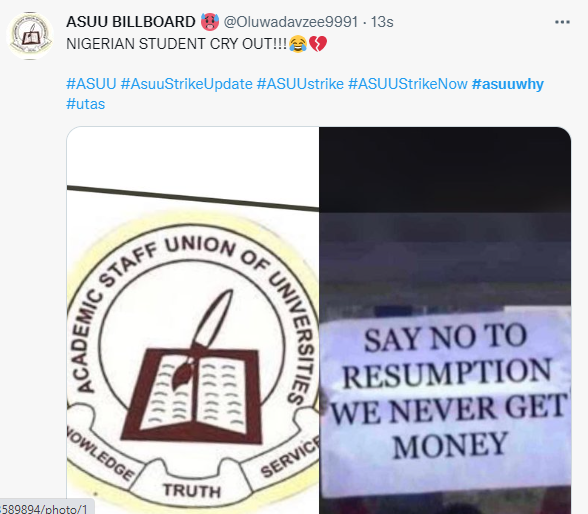This screenshot has height=514, width=588.
Task: Open tweet permalink via 13s timestamp
Action: tap(382, 22)
